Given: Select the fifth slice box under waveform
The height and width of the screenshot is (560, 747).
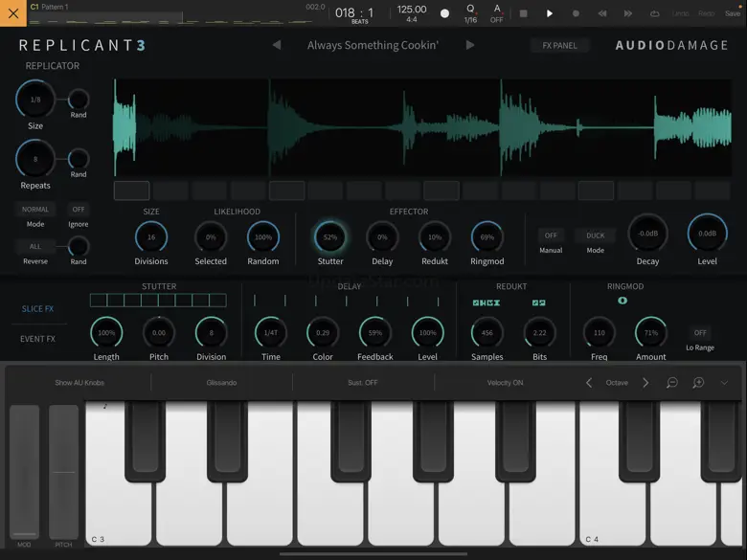Looking at the screenshot, I should [286, 190].
